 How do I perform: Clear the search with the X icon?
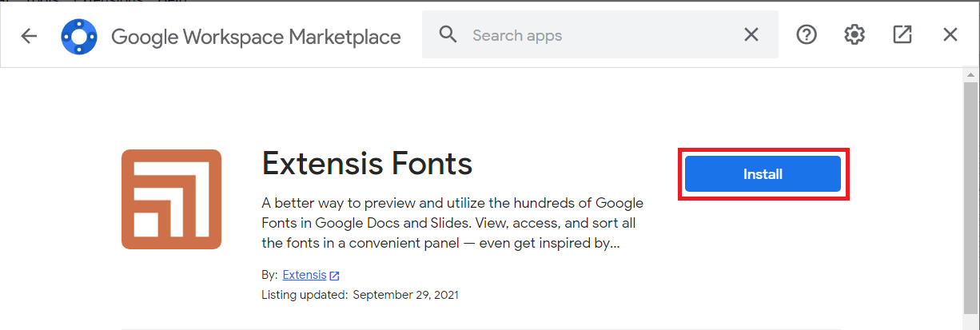tap(751, 35)
